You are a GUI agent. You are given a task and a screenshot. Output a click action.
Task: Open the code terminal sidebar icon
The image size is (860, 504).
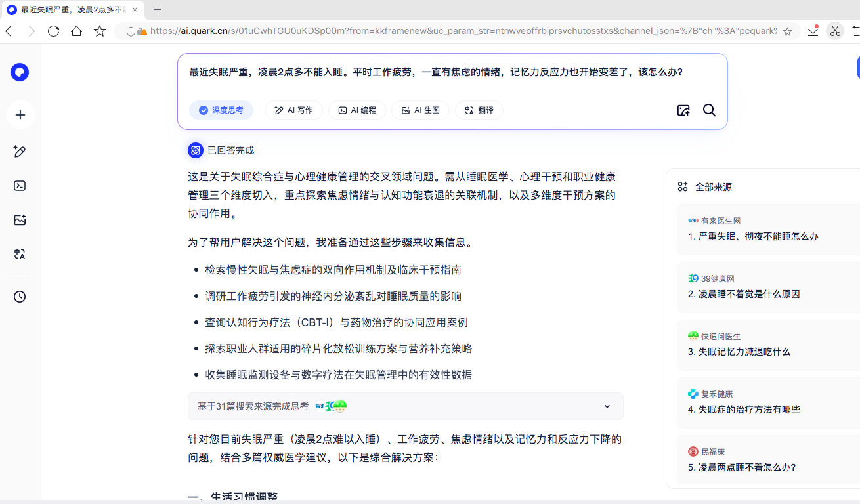coord(20,186)
